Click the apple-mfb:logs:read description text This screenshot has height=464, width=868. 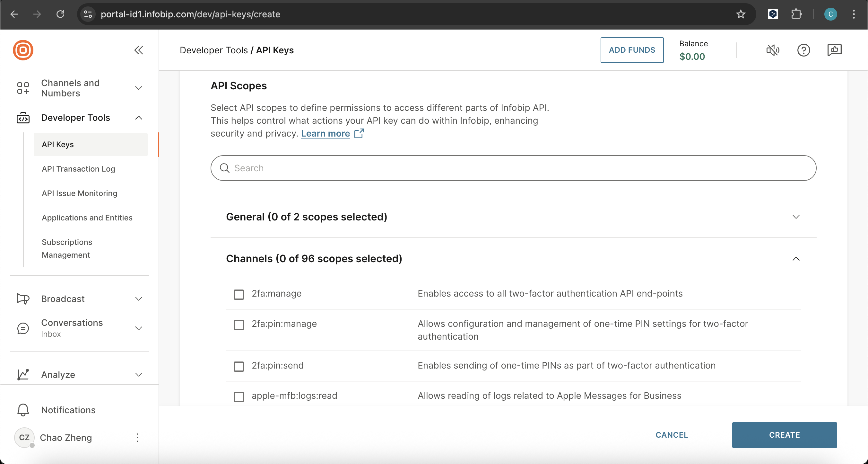click(549, 396)
